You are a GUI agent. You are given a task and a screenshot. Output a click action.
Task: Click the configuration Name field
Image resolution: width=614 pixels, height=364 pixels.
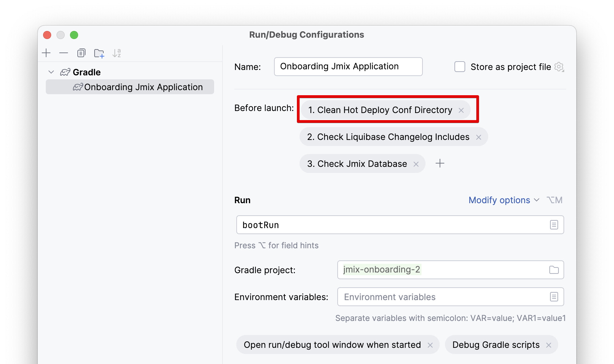[x=348, y=67]
